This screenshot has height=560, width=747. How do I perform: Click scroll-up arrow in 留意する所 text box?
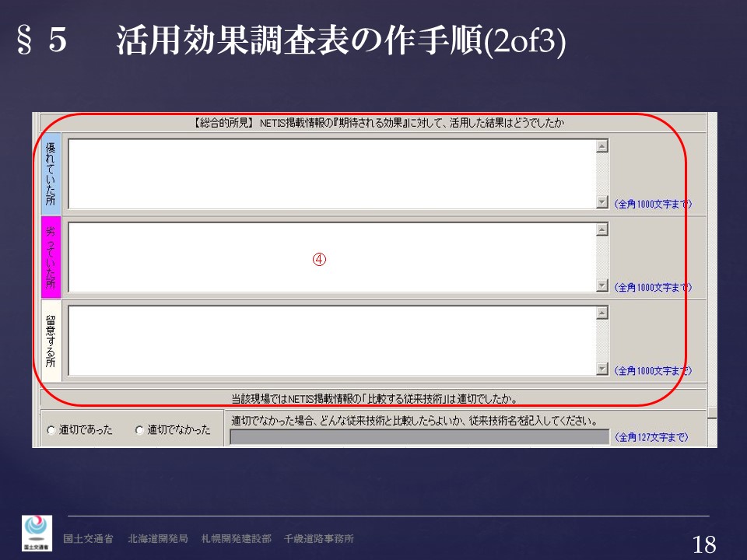(x=601, y=313)
